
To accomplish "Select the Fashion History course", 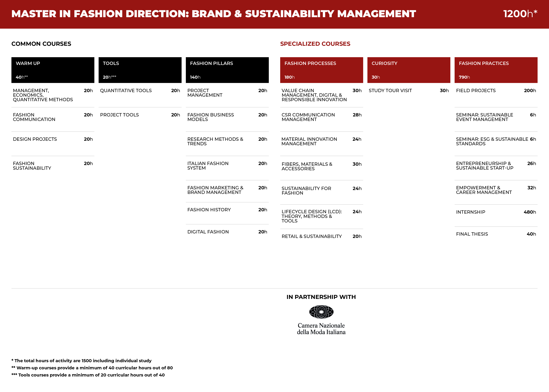I will [x=227, y=213].
